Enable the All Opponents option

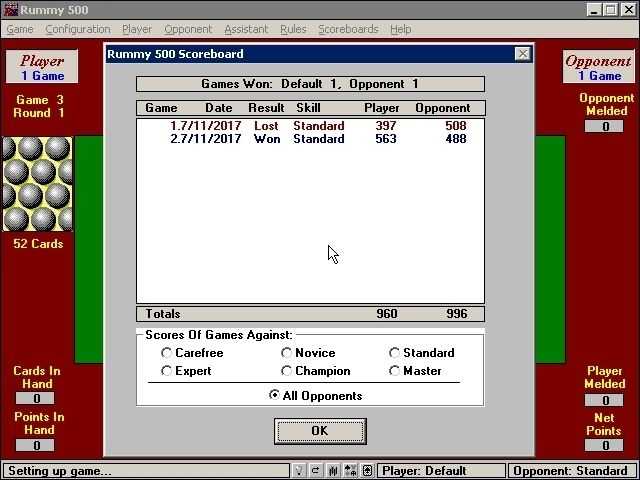(x=275, y=396)
